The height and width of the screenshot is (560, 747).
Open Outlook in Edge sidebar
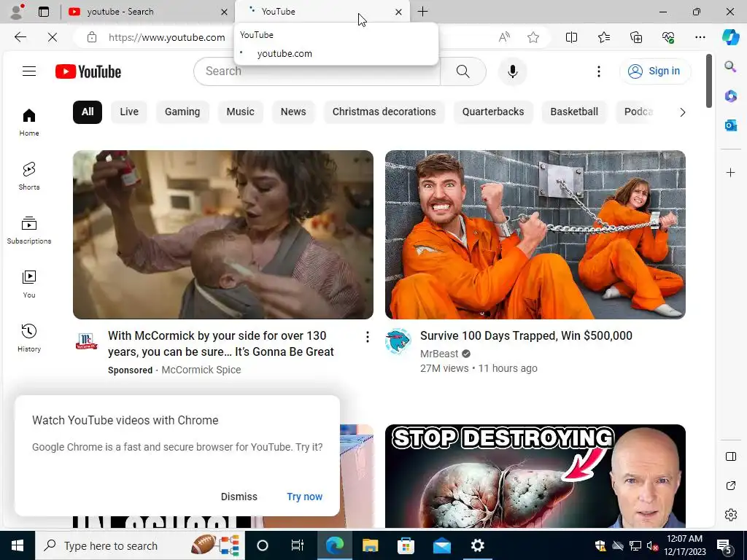(x=730, y=125)
